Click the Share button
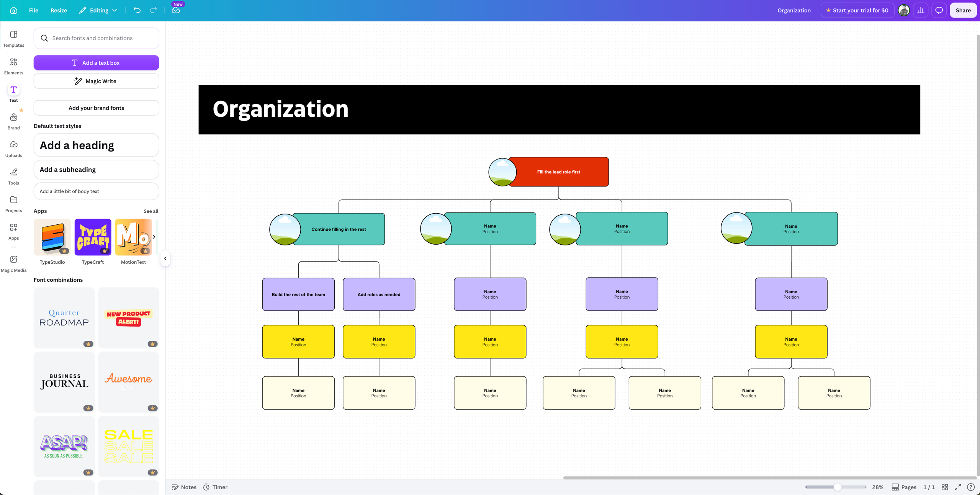 point(963,10)
